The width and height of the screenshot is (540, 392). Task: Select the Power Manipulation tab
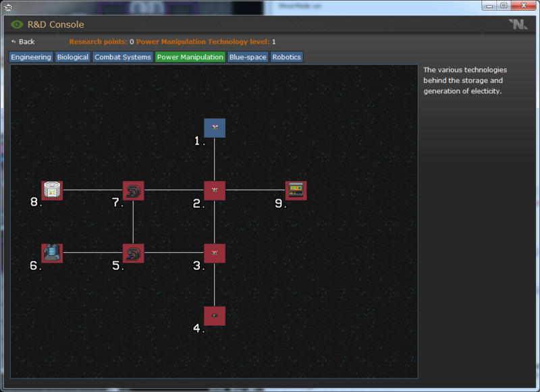[190, 57]
